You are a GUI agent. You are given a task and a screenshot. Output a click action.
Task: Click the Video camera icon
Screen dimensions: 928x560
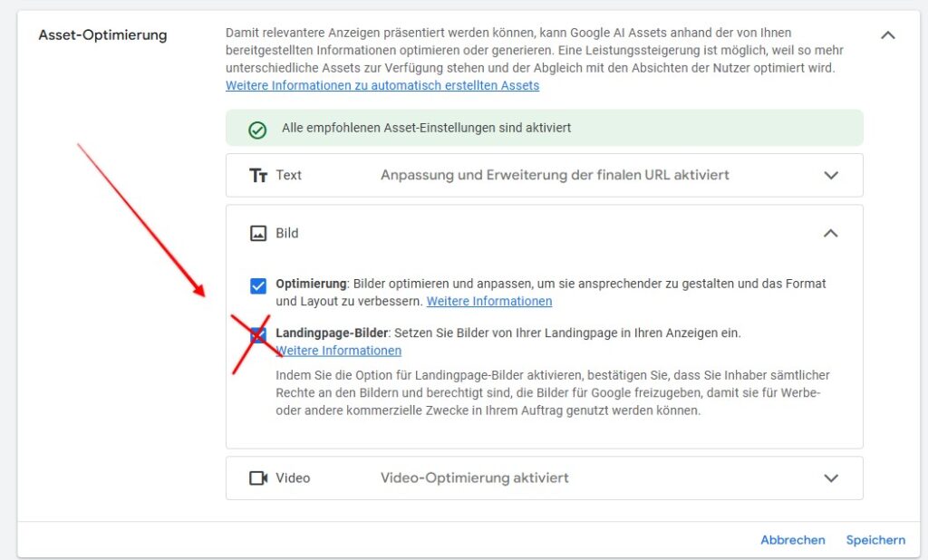[257, 478]
